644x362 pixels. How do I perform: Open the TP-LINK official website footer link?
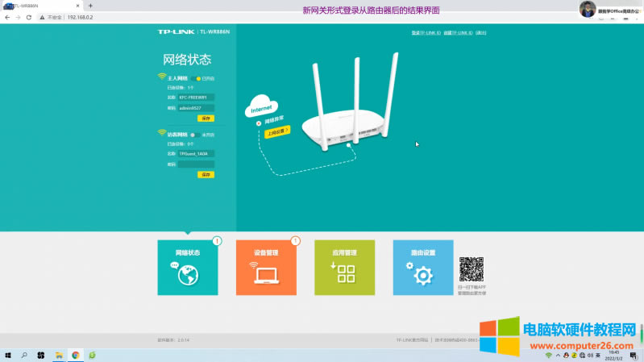point(412,340)
